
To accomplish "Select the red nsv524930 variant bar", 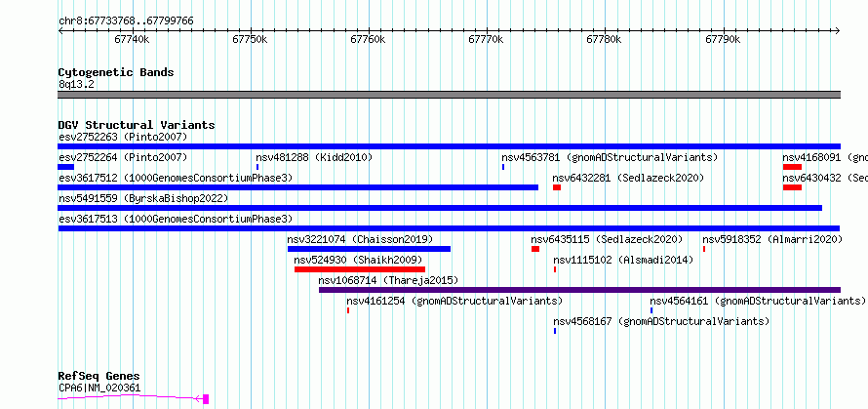I will click(x=360, y=269).
